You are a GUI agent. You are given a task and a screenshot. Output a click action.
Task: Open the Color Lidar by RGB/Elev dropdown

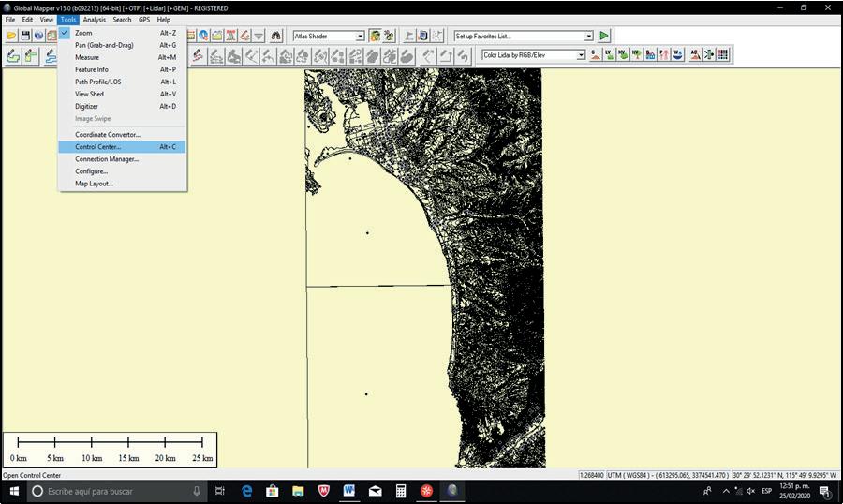click(x=581, y=55)
